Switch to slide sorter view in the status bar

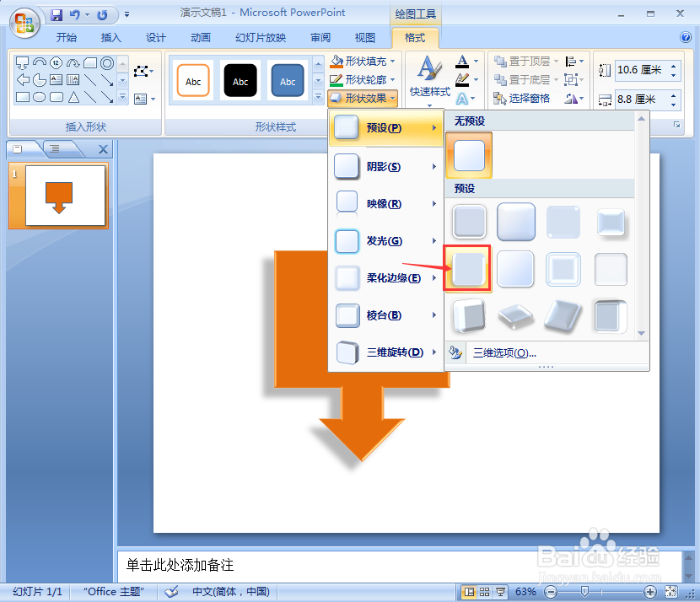[484, 592]
